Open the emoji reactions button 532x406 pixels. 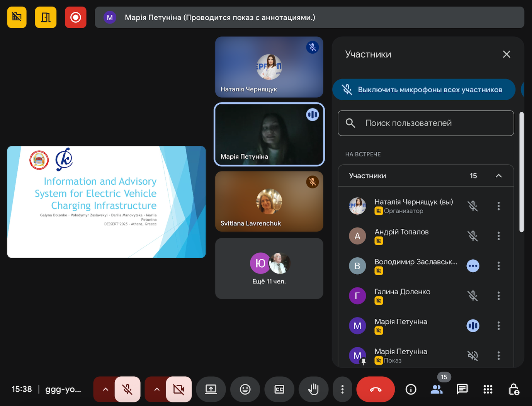pyautogui.click(x=245, y=389)
